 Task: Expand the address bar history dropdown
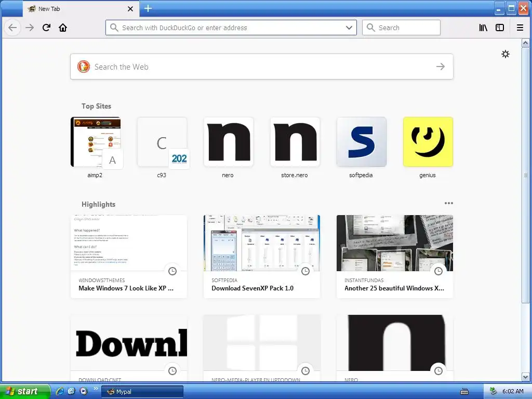(x=349, y=28)
